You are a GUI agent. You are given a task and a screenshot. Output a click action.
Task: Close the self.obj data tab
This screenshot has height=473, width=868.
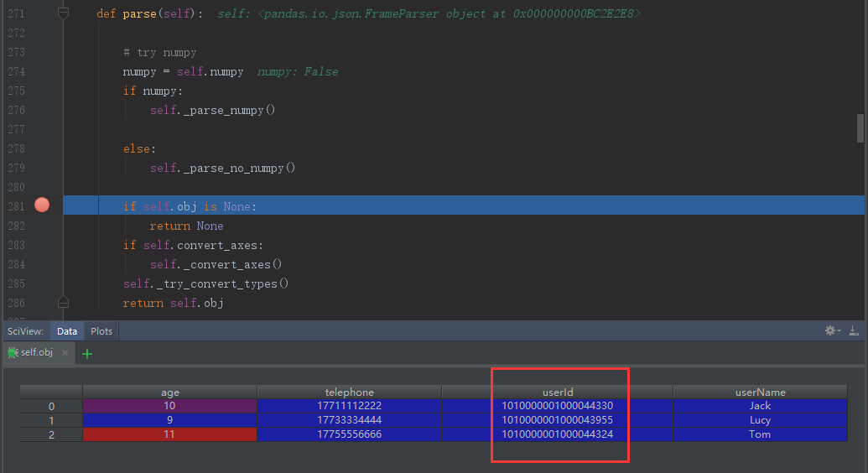[65, 353]
